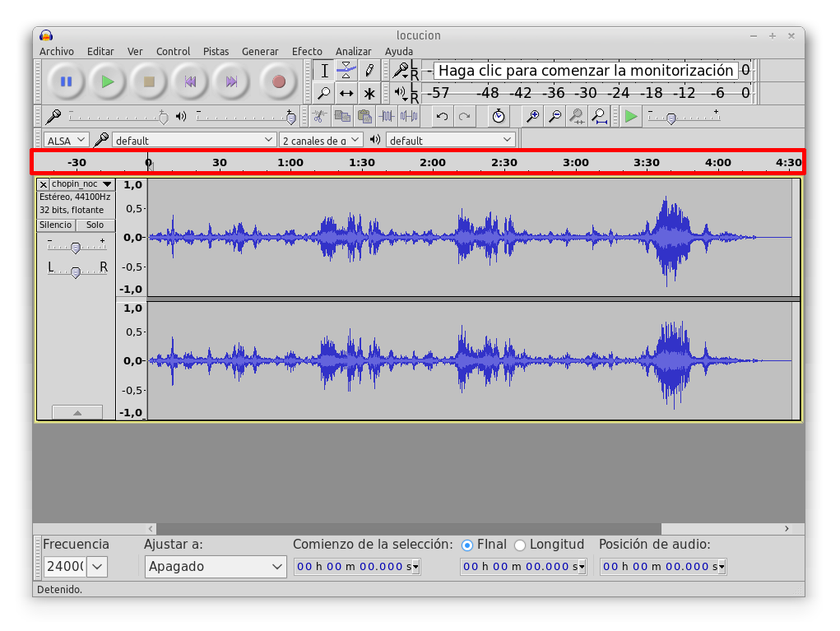Screen dimensions: 840x631
Task: Toggle Silencio mute on the track
Action: click(56, 225)
